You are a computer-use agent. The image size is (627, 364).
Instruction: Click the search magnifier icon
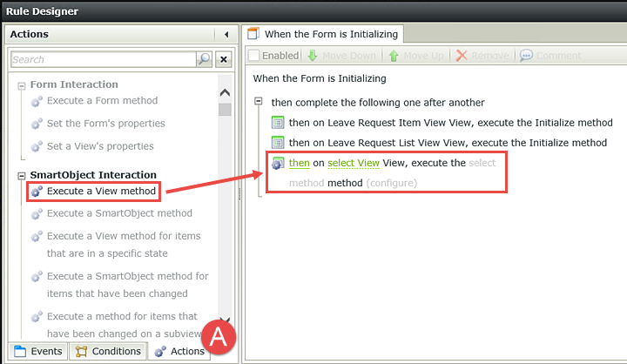204,59
